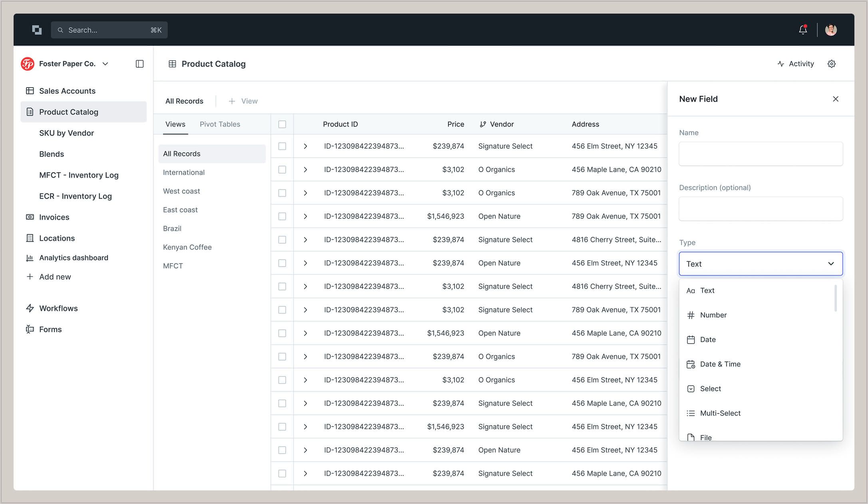Check the $1,546,923 Open Nature row checkbox
Screen dimensions: 868x504
(282, 216)
